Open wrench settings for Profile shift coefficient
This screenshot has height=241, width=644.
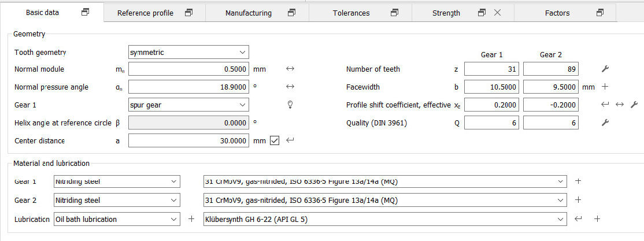pos(634,105)
